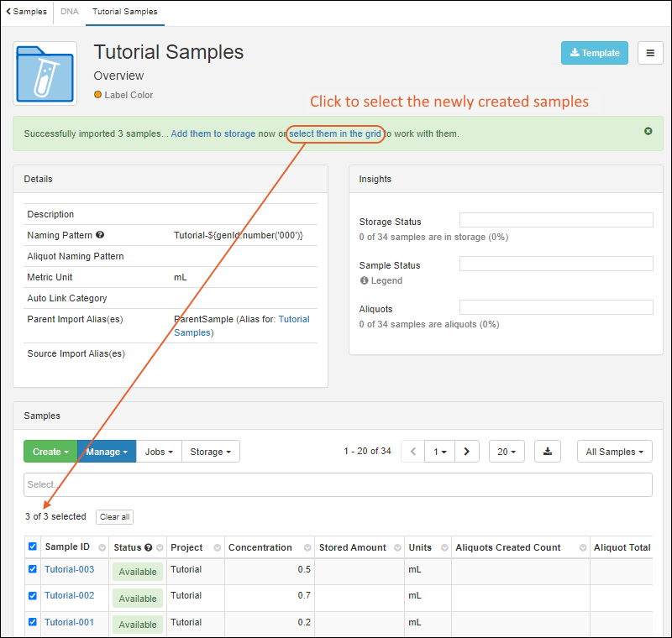This screenshot has height=638, width=672.
Task: Click the export download icon in grid toolbar
Action: pos(548,452)
